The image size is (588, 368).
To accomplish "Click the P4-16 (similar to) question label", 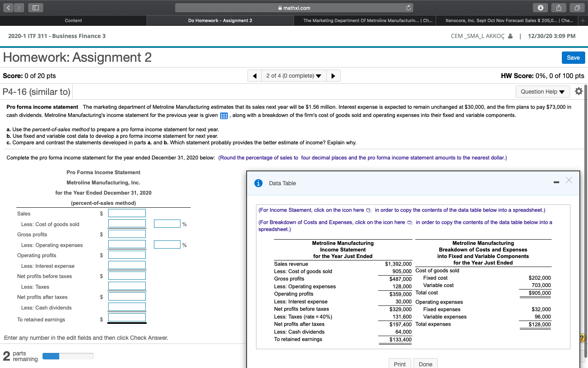I will point(36,92).
